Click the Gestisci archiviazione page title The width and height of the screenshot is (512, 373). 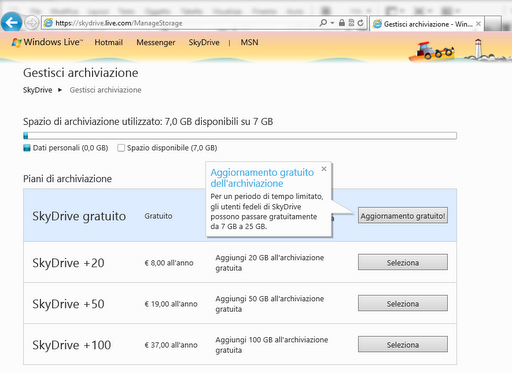pyautogui.click(x=81, y=73)
